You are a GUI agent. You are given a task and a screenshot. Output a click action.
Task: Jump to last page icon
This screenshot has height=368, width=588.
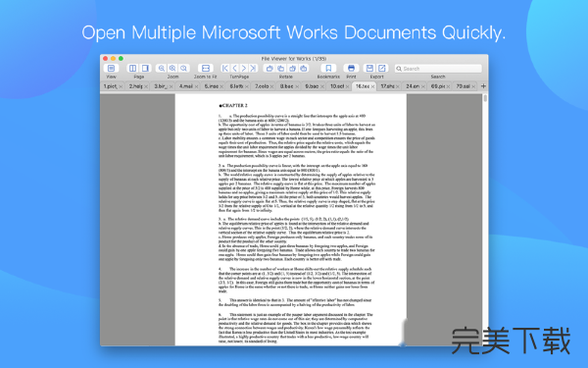coord(253,68)
